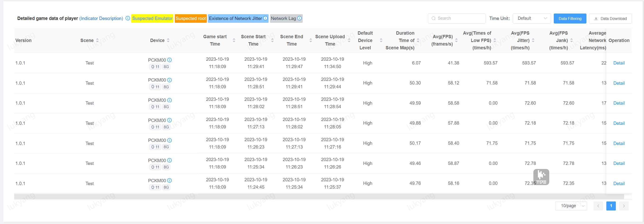
Task: Click info icon on Existence of Network Jitter tag
Action: coord(265,18)
